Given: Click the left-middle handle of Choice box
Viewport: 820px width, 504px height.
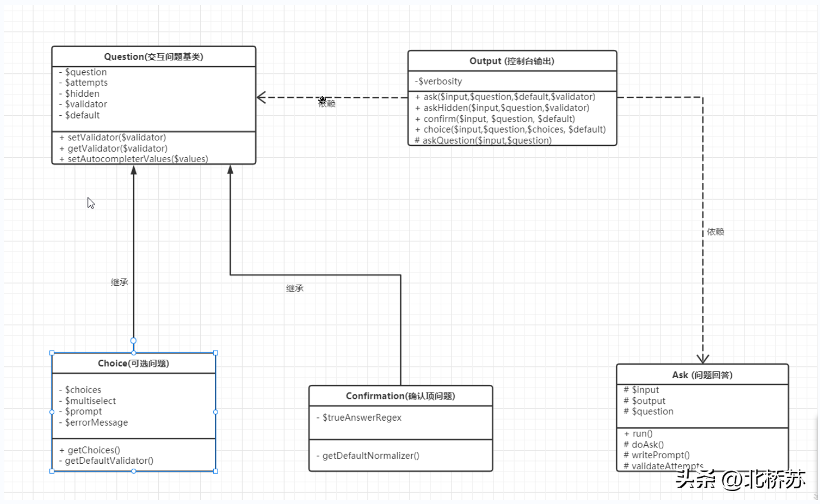Looking at the screenshot, I should (x=52, y=412).
